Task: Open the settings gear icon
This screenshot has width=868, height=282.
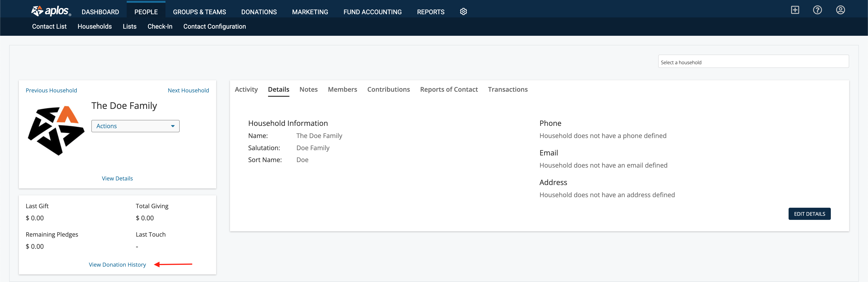Action: point(463,12)
